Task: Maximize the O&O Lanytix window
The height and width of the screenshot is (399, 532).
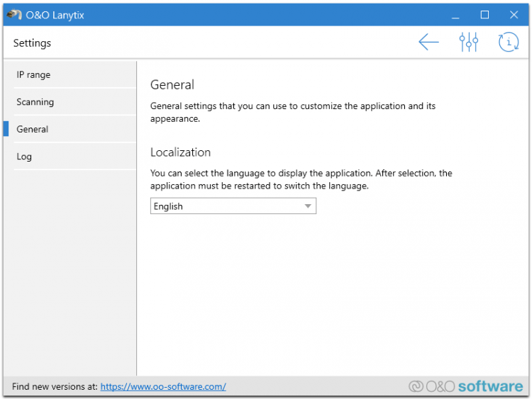Action: [x=484, y=15]
